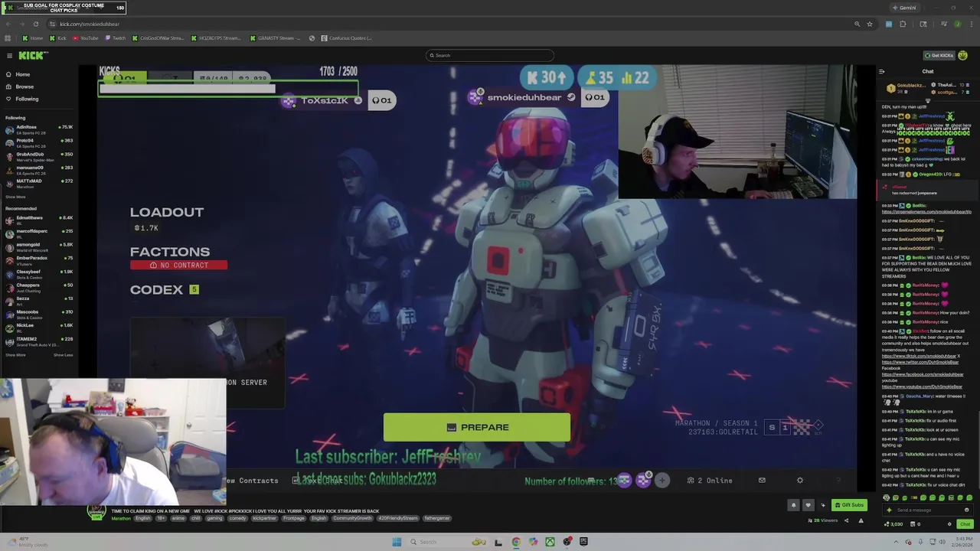The width and height of the screenshot is (980, 551).
Task: Open iTAMEM2 recommended channel
Action: 38,341
